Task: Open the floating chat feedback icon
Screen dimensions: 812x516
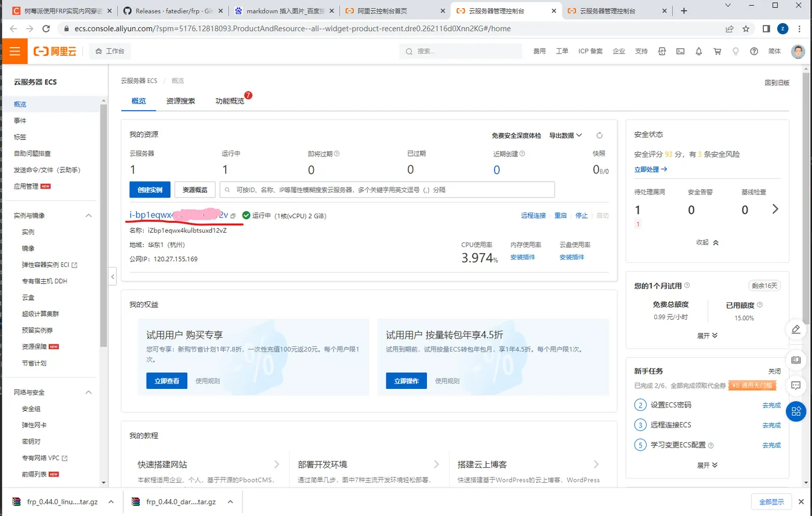Action: 796,385
